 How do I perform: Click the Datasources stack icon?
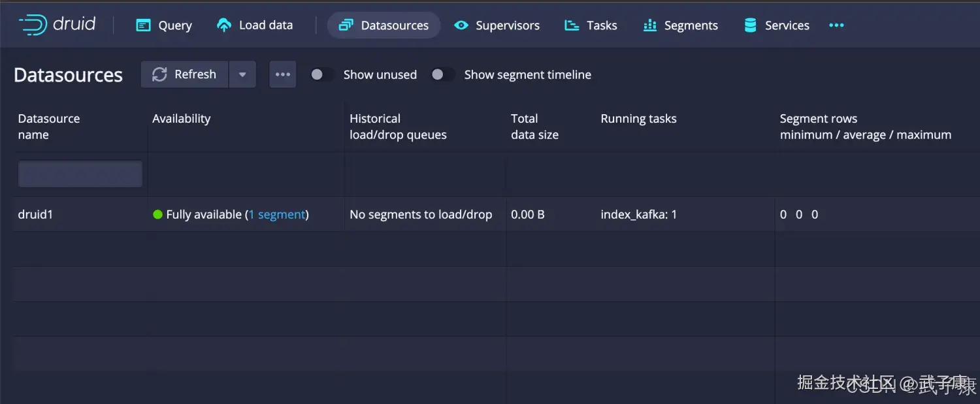click(x=346, y=25)
